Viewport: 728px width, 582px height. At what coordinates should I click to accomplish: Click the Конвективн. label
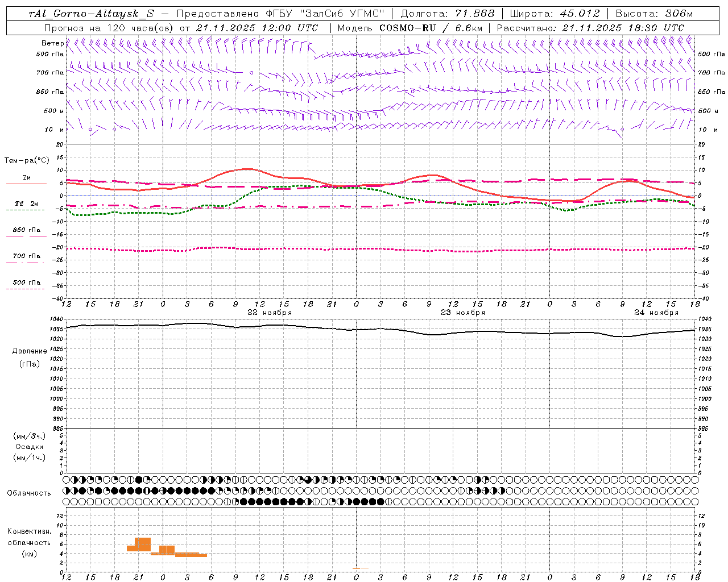(30, 531)
